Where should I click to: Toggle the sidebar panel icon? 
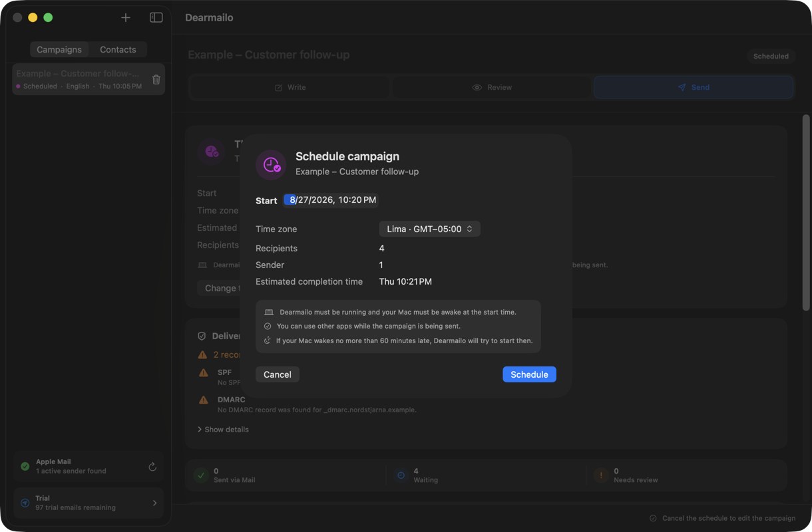pos(156,18)
